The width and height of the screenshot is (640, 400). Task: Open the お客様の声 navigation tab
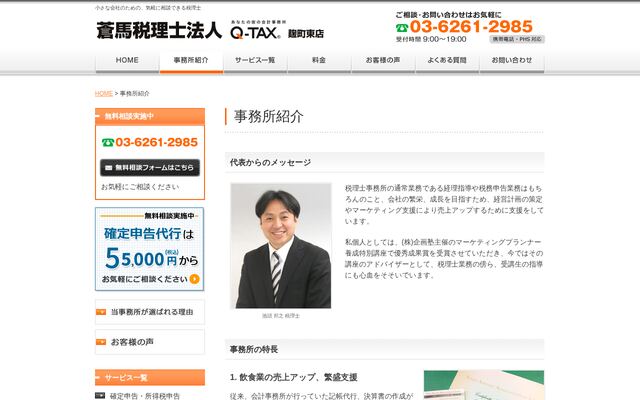383,61
